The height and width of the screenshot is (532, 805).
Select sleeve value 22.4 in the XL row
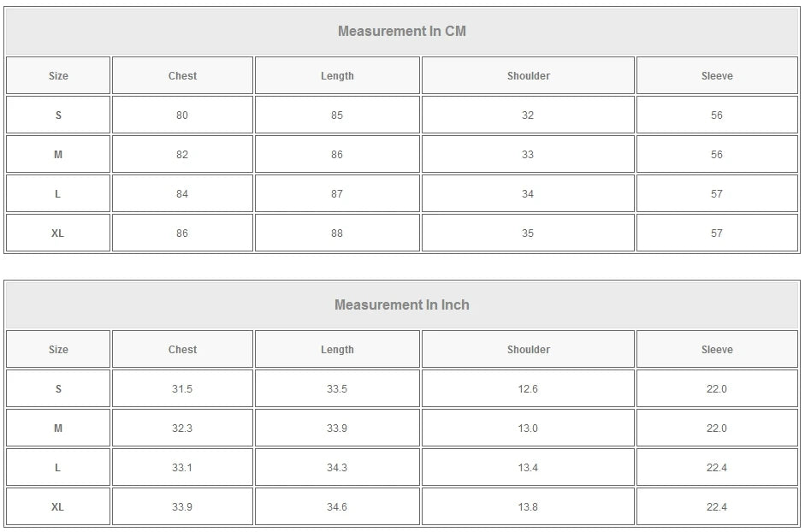tap(717, 507)
